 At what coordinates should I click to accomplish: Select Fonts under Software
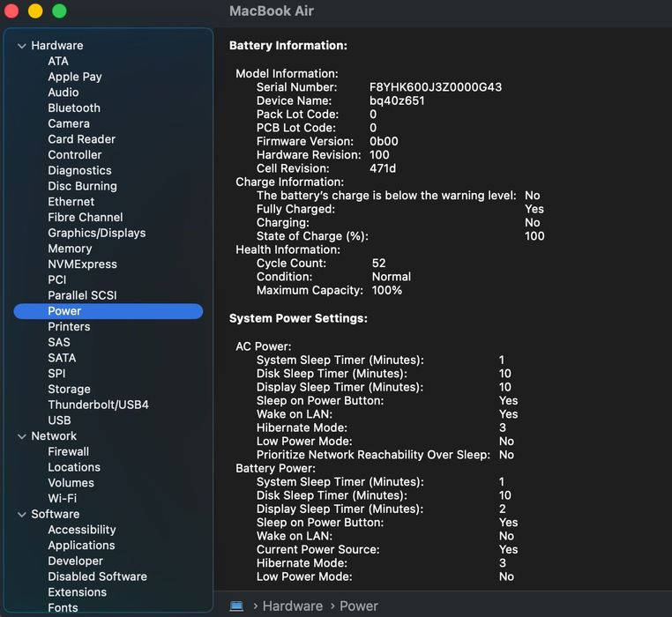pos(63,608)
